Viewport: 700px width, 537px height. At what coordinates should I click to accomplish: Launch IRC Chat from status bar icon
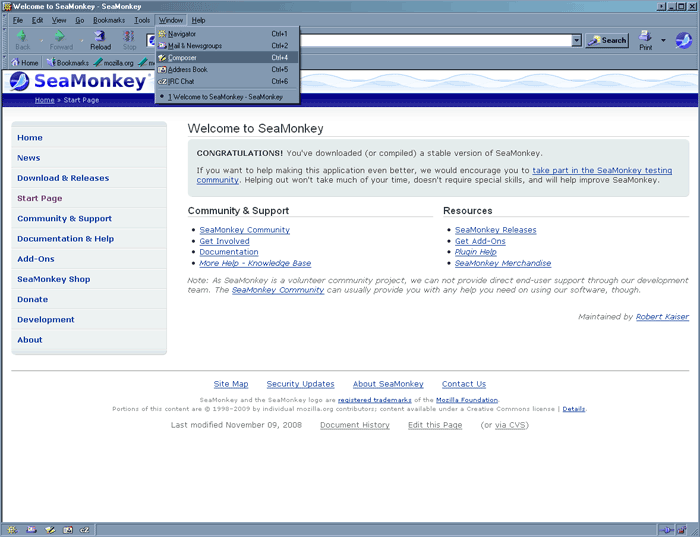[x=85, y=529]
